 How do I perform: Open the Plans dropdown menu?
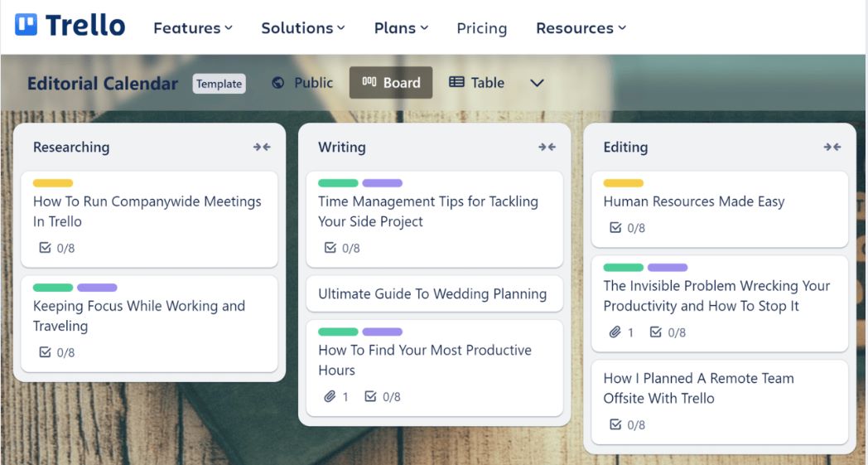pyautogui.click(x=401, y=27)
